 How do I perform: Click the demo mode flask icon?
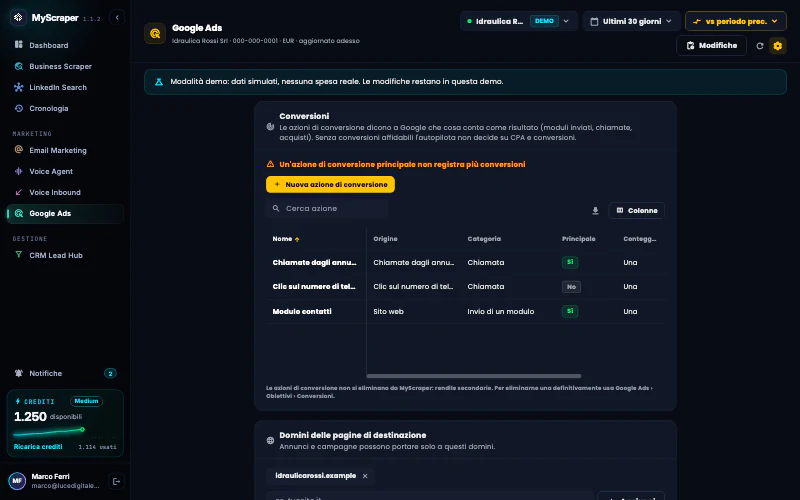[159, 82]
